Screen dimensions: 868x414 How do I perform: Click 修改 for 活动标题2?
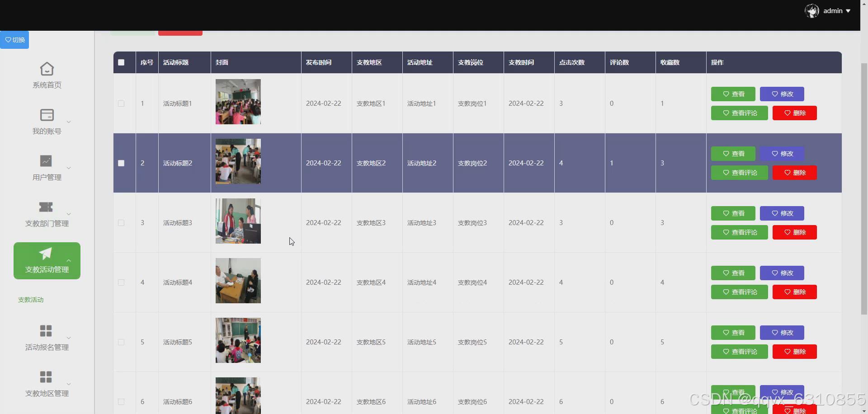click(x=782, y=154)
